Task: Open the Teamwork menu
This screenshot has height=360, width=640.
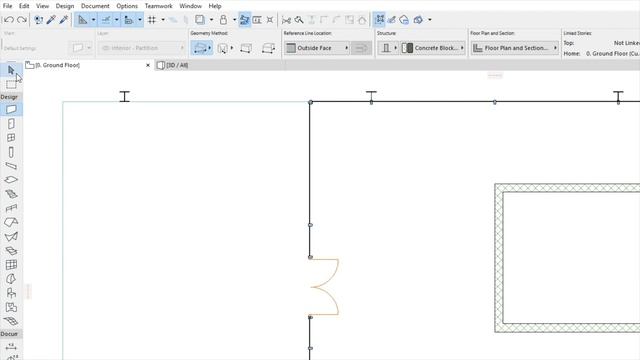Action: (158, 6)
